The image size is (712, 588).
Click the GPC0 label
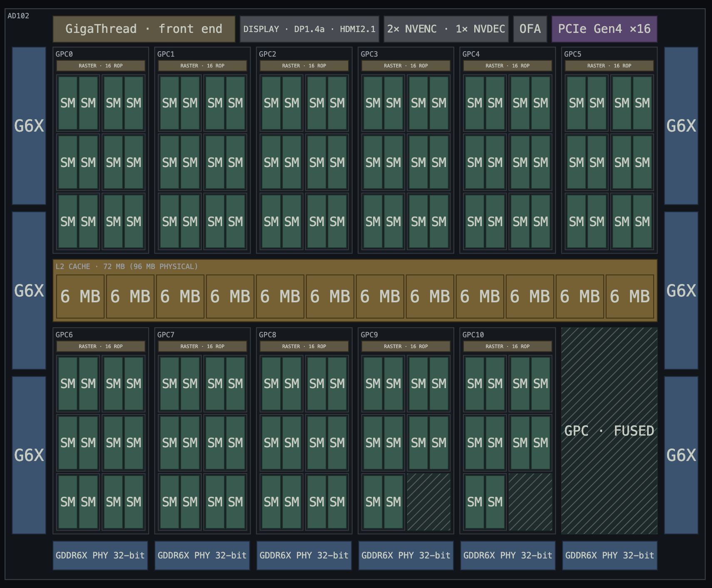tap(64, 54)
